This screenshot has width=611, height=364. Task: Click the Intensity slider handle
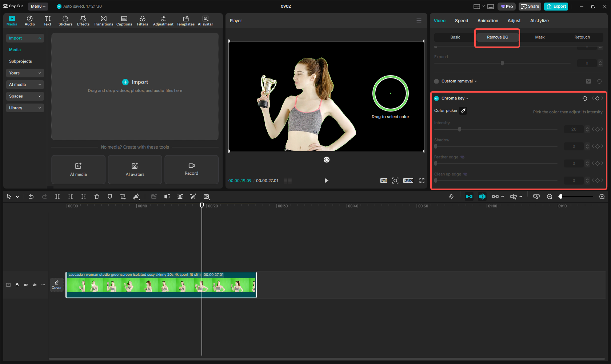pos(460,129)
